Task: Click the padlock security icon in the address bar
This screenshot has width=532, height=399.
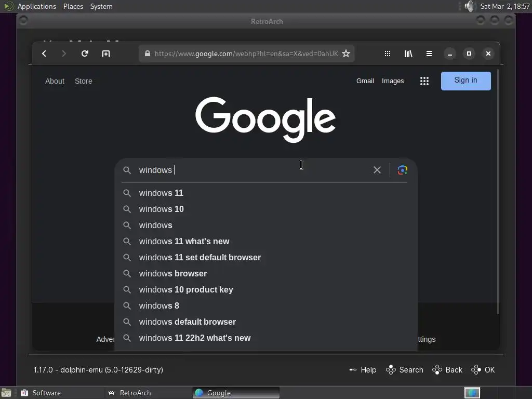Action: click(x=147, y=54)
